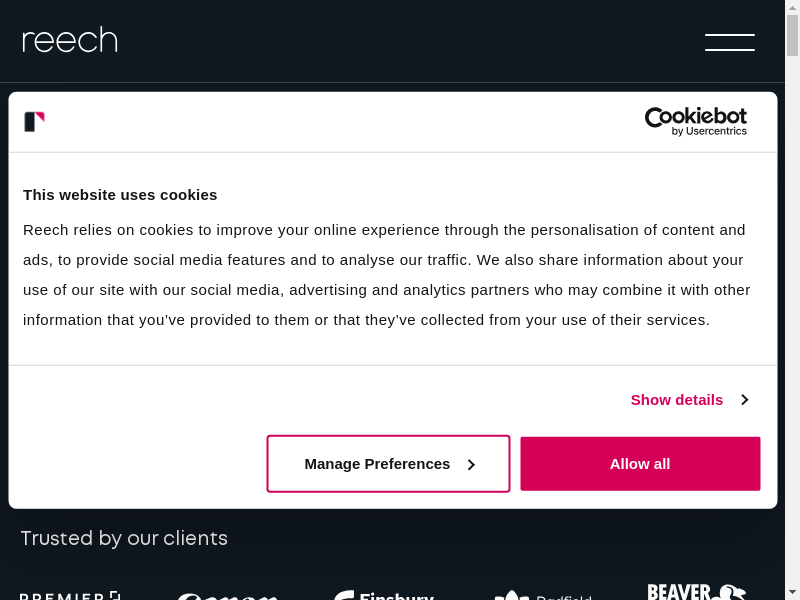Image resolution: width=800 pixels, height=600 pixels.
Task: Click the Premier client logo
Action: 70,595
